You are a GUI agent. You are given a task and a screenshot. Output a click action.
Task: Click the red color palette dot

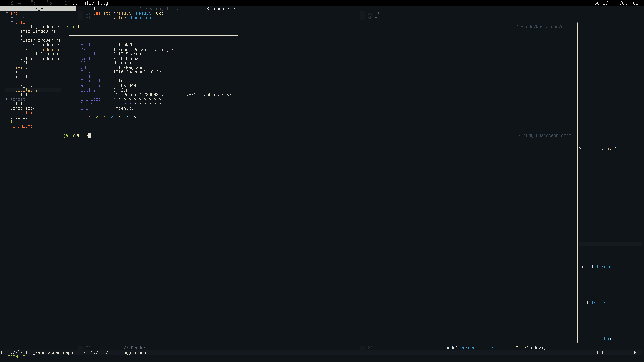tap(90, 117)
